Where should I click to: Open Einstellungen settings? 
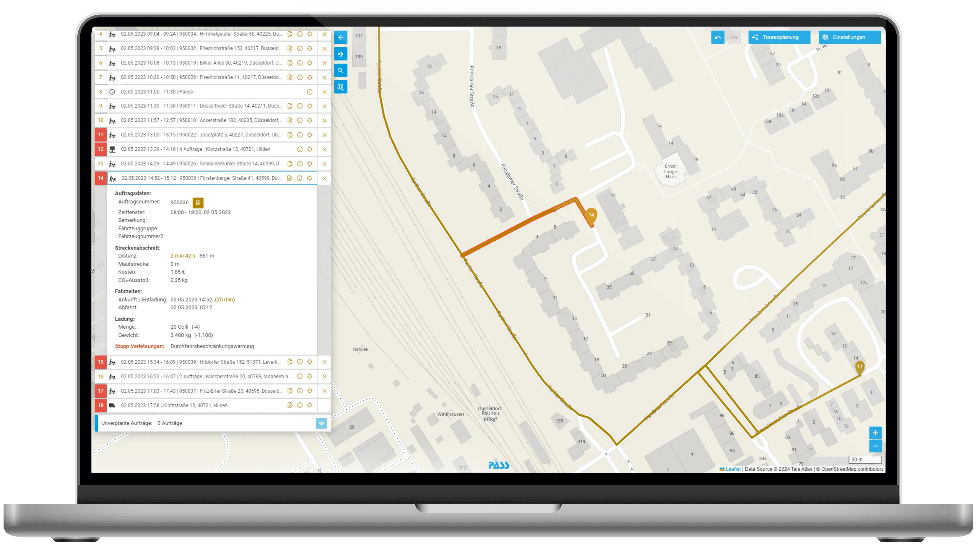click(x=849, y=37)
